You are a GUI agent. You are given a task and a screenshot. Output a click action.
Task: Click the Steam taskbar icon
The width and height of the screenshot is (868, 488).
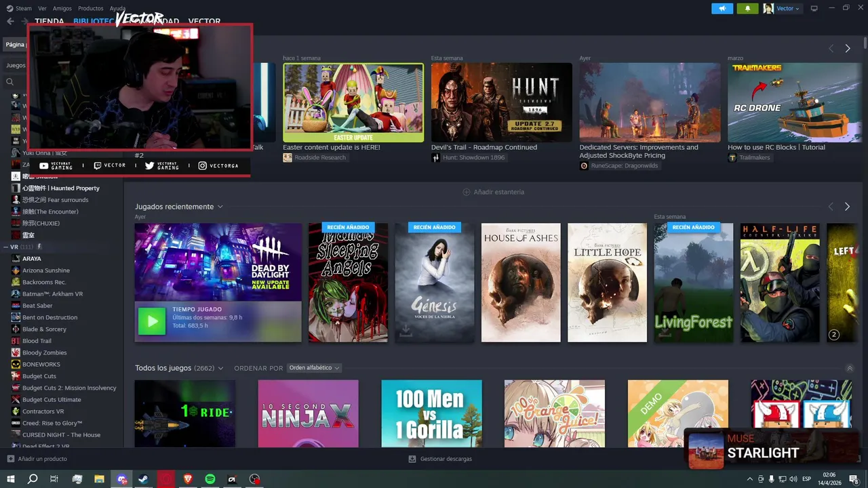click(144, 479)
